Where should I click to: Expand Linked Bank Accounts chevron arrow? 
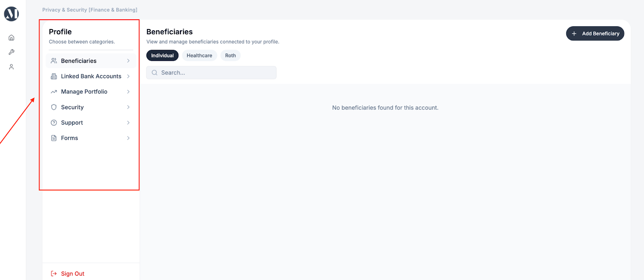pos(128,76)
